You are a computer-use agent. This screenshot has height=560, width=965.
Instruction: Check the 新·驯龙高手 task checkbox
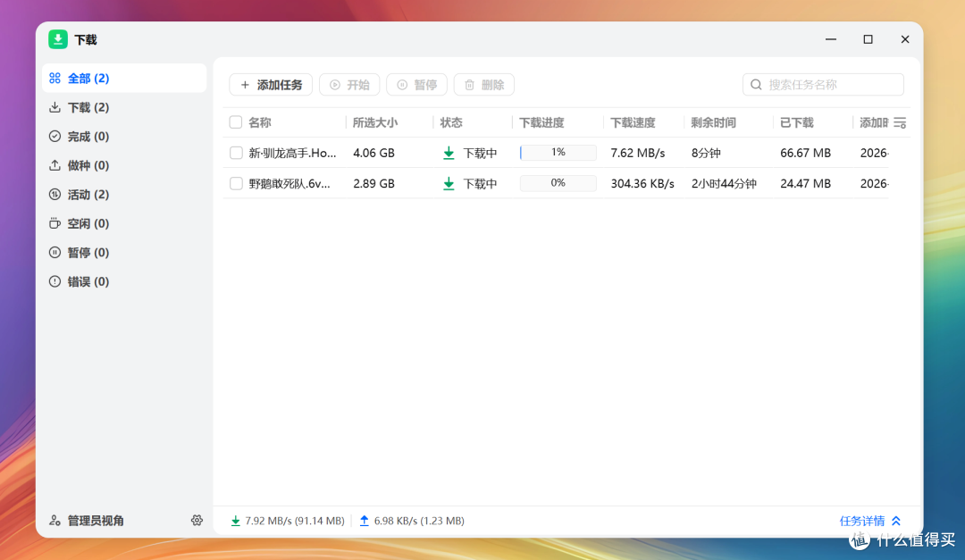point(236,153)
